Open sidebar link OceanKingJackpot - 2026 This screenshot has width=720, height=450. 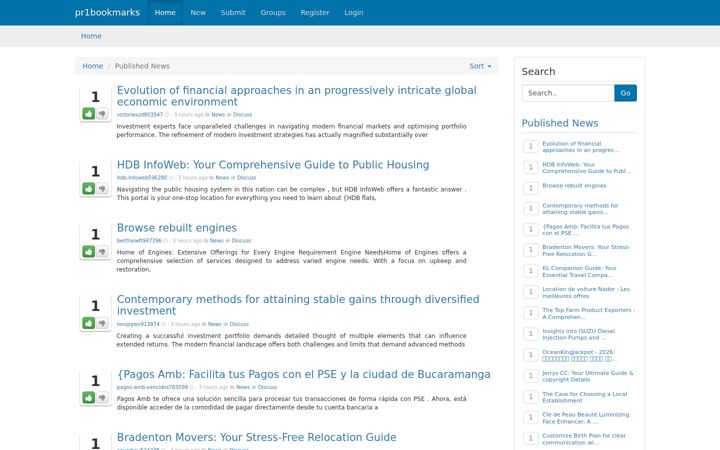(579, 355)
